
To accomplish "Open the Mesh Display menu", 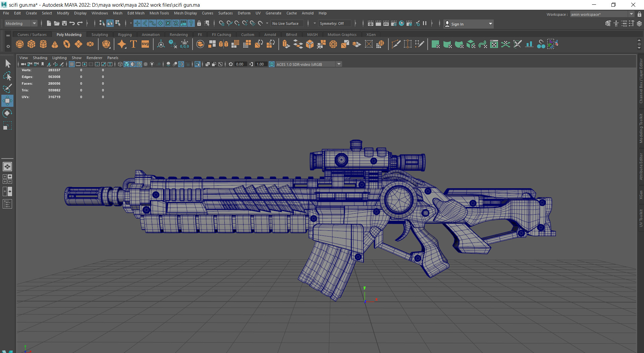I will (x=185, y=13).
